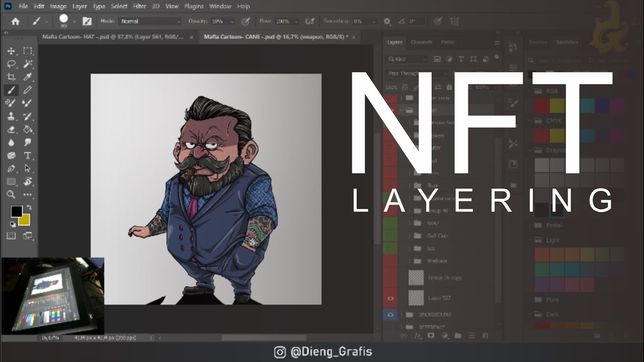Select the Group 16 copy layer thumbnail
The width and height of the screenshot is (644, 362).
pyautogui.click(x=416, y=278)
